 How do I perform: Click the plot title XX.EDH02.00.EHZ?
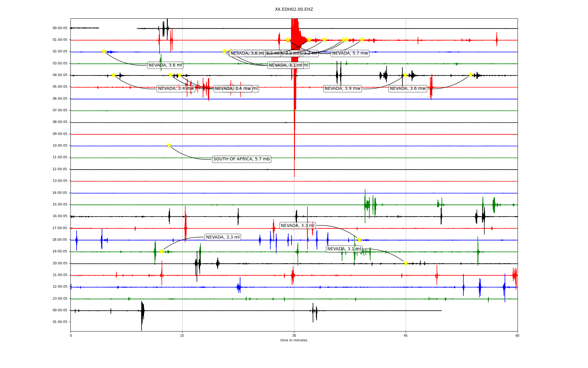(294, 10)
